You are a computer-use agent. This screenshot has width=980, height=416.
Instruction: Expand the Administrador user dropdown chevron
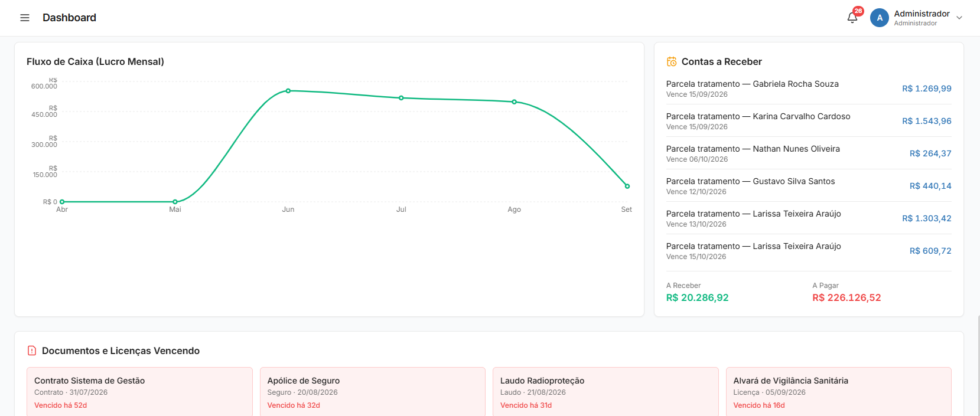959,18
